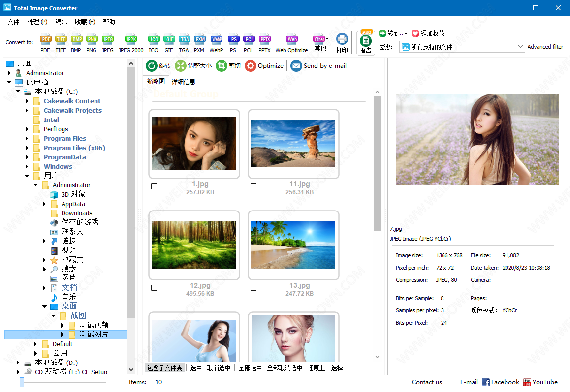Open YouTube link in footer
The height and width of the screenshot is (392, 570).
coord(540,382)
